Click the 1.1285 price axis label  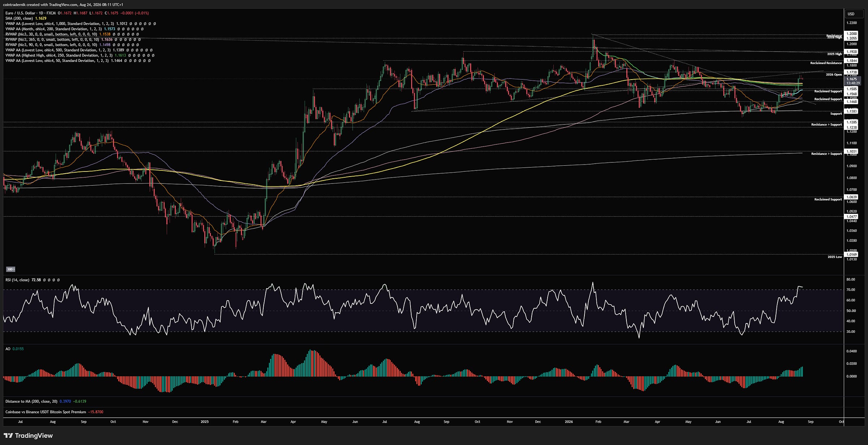851,122
